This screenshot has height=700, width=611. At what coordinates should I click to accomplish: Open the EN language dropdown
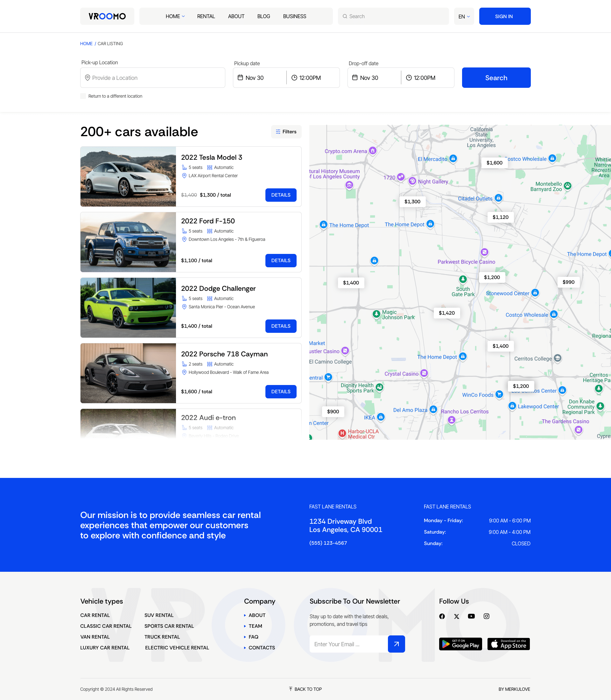[x=464, y=16]
